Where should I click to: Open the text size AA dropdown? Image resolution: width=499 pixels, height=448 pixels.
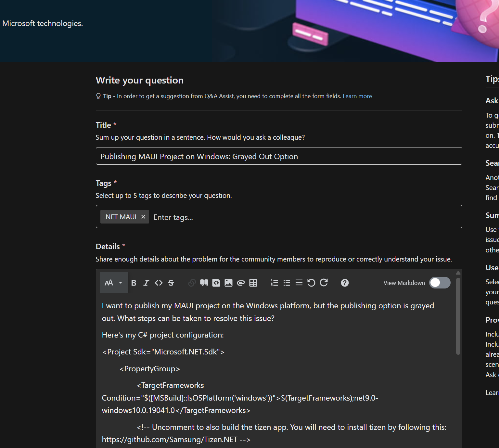coord(114,283)
